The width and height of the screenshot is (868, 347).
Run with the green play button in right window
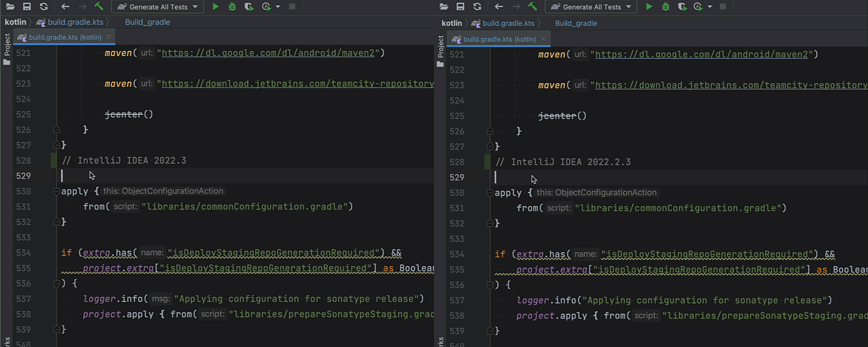pos(649,7)
